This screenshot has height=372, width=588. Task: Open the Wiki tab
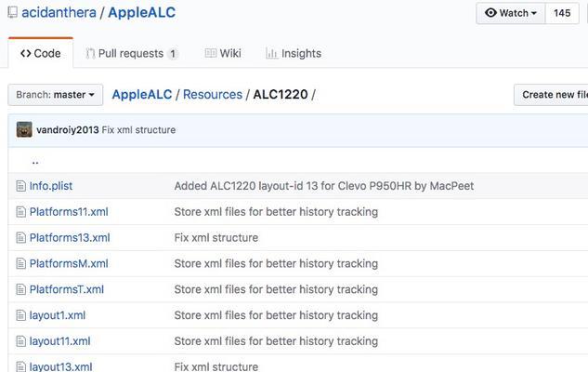pyautogui.click(x=223, y=53)
